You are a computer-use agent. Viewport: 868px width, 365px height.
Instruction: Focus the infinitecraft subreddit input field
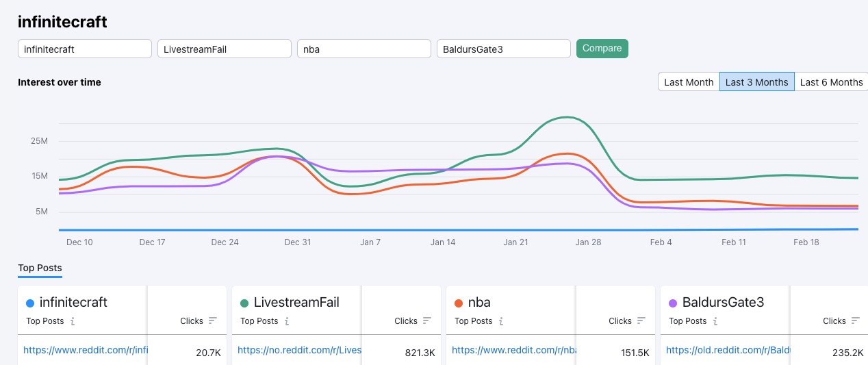point(84,49)
